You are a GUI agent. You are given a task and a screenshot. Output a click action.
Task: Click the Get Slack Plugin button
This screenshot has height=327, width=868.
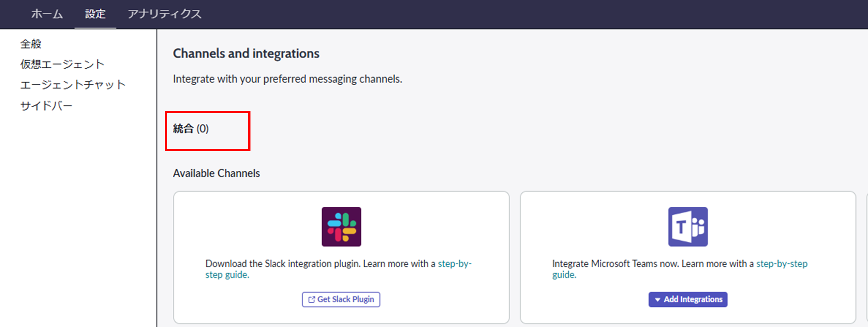[x=341, y=299]
